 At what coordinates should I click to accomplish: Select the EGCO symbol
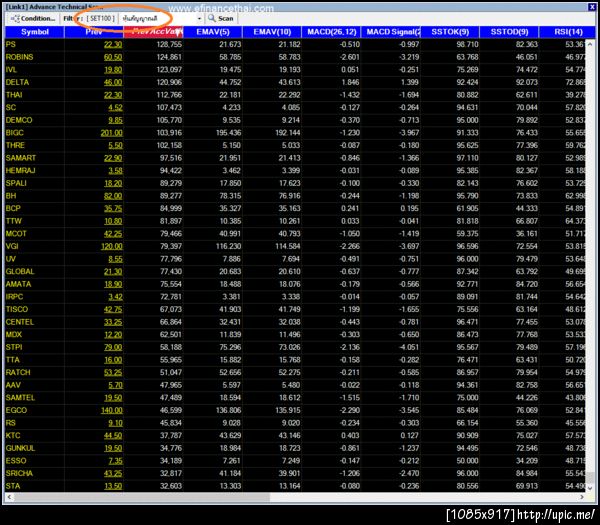tap(16, 410)
